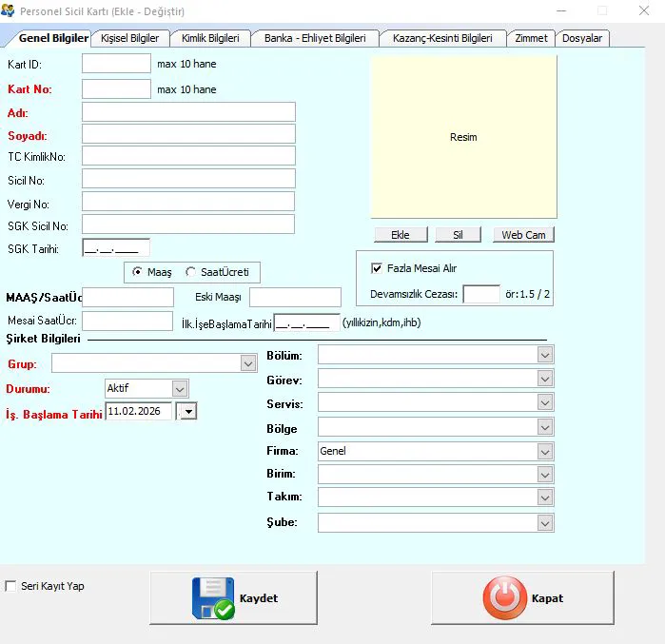The height and width of the screenshot is (644, 665).
Task: Open the Grup dropdown list
Action: [248, 363]
